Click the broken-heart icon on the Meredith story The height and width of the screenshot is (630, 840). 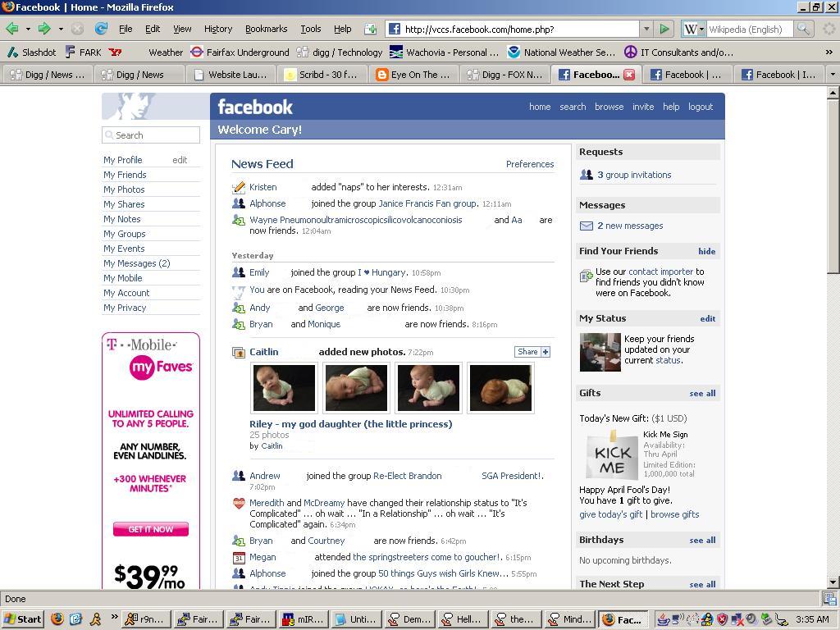pyautogui.click(x=240, y=504)
